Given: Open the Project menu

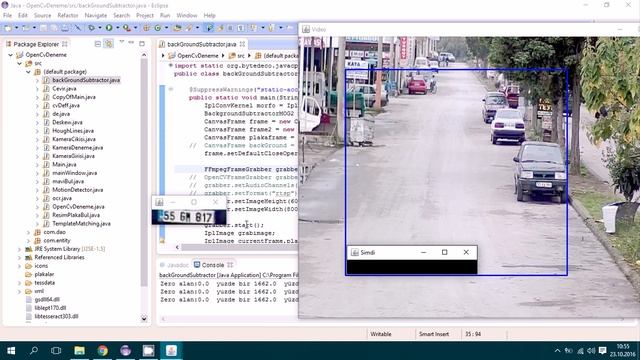Looking at the screenshot, I should click(144, 15).
